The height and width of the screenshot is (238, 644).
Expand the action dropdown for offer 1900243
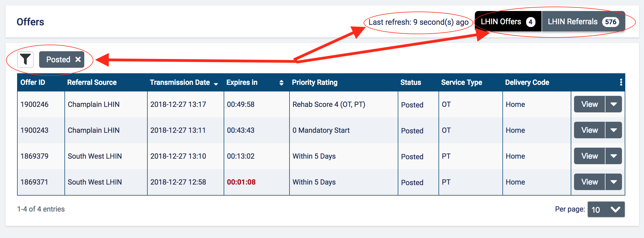tap(614, 130)
